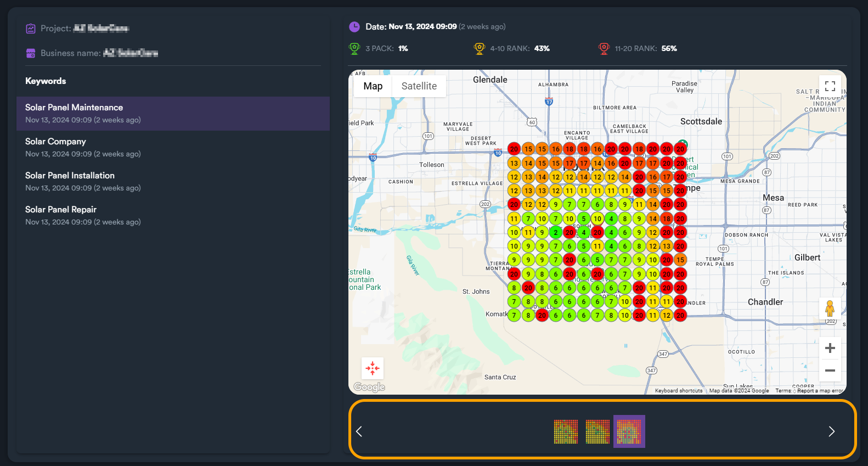Click the Scottsdale map label
The width and height of the screenshot is (868, 466).
(701, 121)
